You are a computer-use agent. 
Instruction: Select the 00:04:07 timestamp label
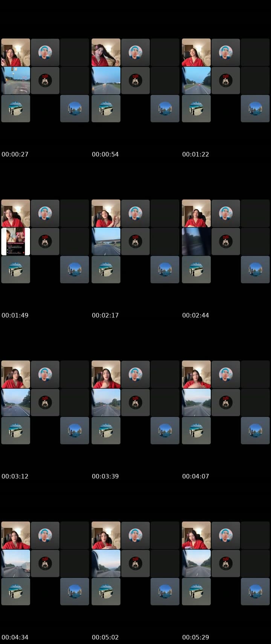tap(196, 476)
